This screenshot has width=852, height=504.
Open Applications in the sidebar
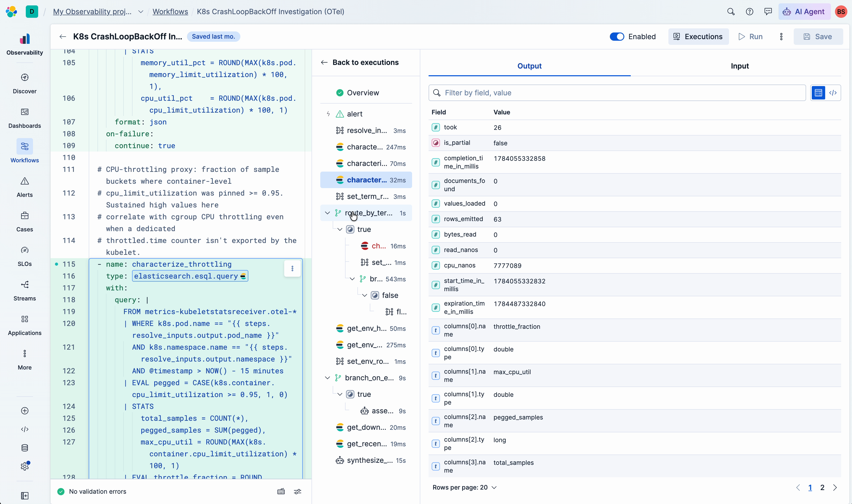[x=24, y=325]
